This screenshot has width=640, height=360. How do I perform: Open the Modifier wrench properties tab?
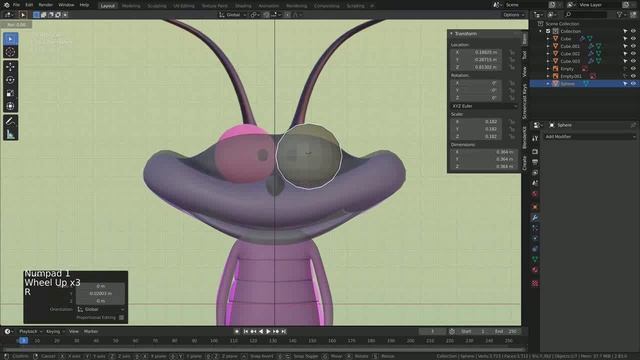click(x=535, y=218)
